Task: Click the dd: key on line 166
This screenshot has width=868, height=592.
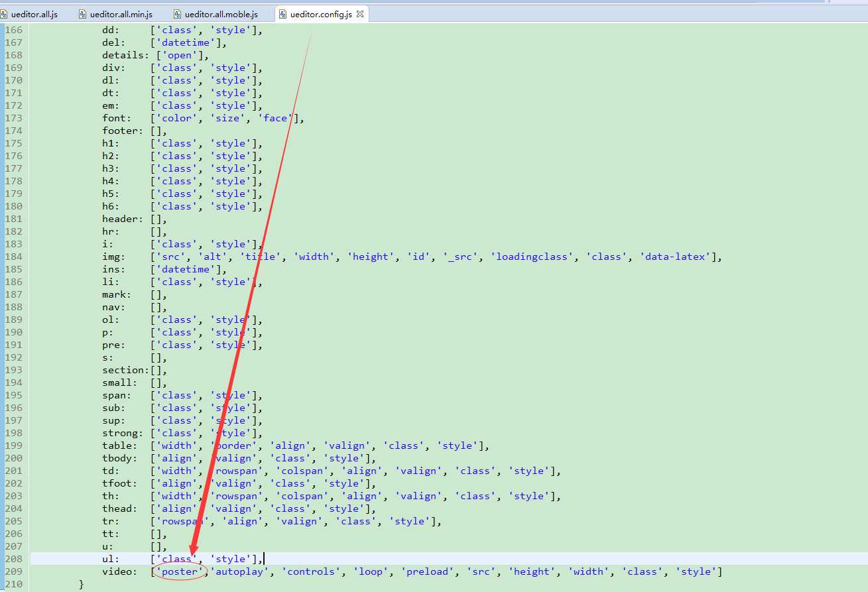Action: pyautogui.click(x=111, y=30)
